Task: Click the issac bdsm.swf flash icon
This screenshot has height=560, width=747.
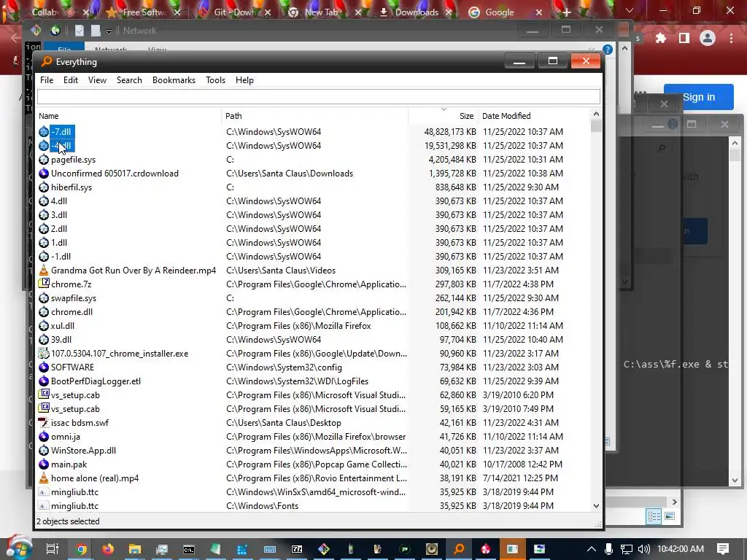Action: pyautogui.click(x=44, y=422)
